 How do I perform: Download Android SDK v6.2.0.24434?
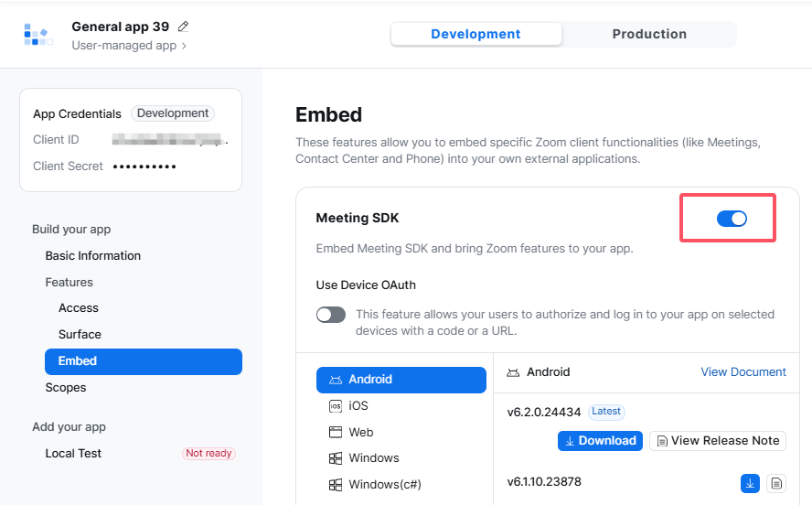click(x=600, y=441)
